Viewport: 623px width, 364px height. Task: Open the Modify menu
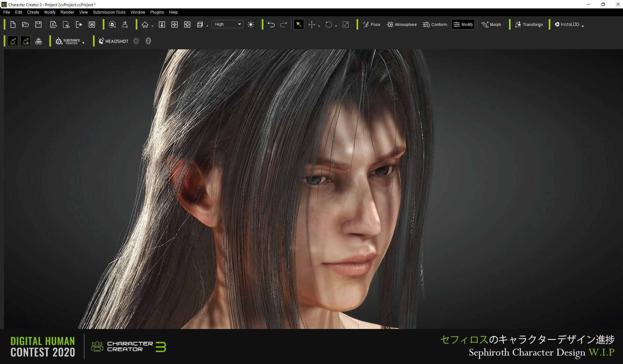(50, 12)
